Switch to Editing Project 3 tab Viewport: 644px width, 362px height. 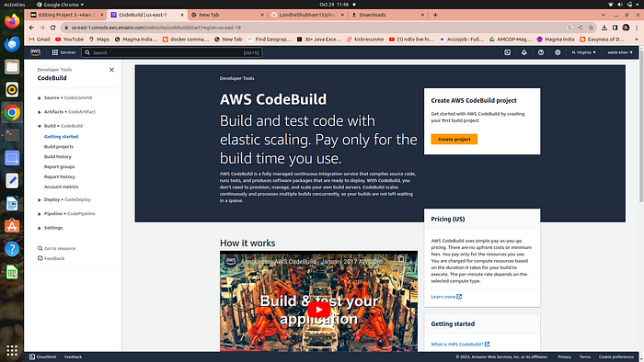(66, 15)
